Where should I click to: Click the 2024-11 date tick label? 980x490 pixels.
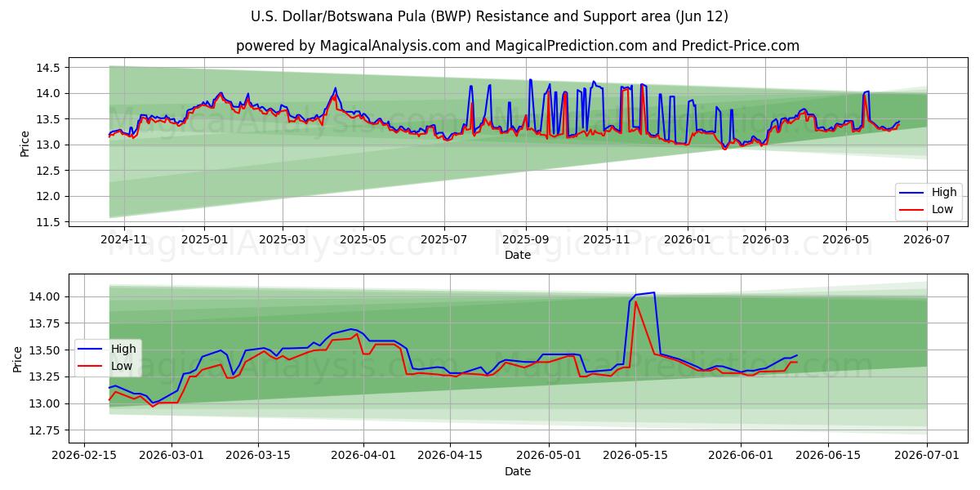(x=124, y=239)
